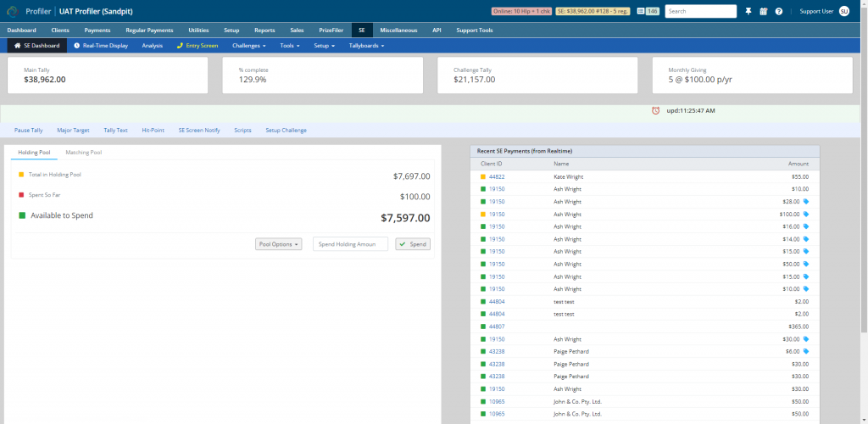Open client 43238 on the $6.00 row

(x=497, y=351)
